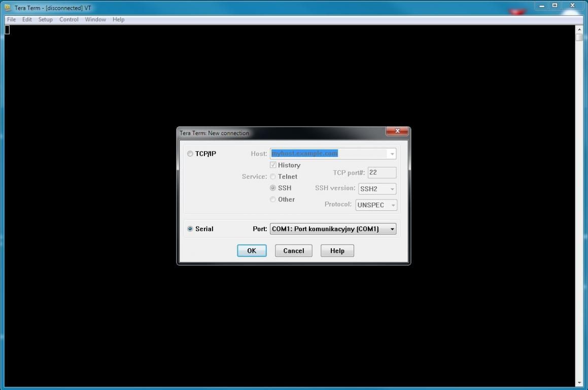Maximize the Tera Term window
The image size is (588, 390).
555,6
